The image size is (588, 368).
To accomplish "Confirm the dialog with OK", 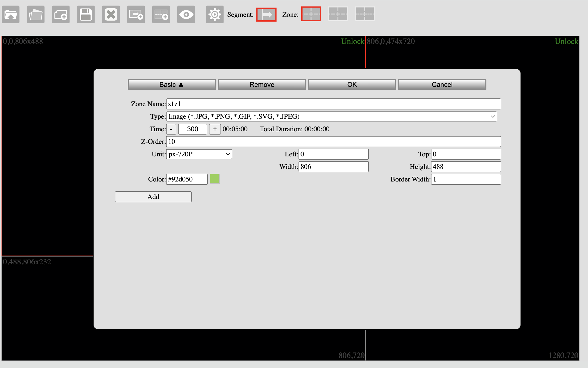I will (x=352, y=85).
